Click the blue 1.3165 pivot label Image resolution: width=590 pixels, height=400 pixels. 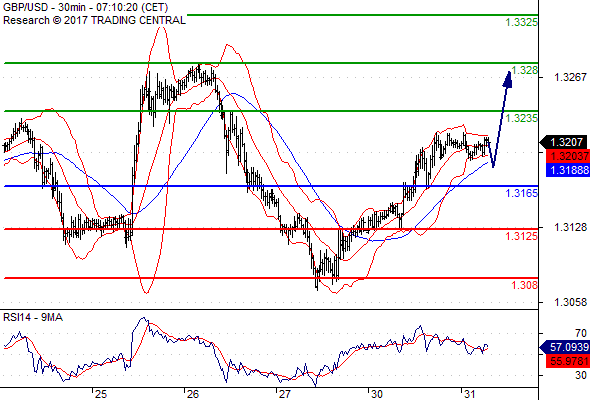click(x=522, y=193)
